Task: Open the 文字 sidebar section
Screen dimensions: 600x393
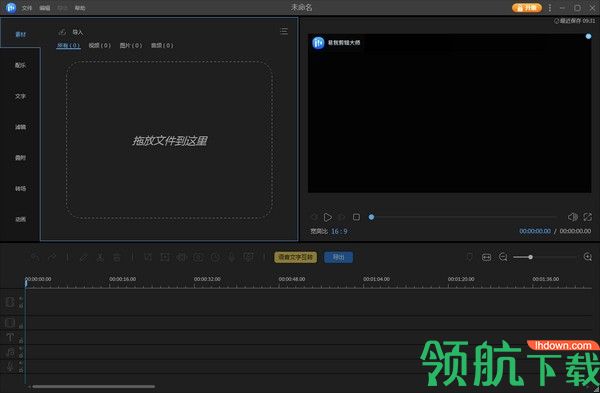Action: 20,96
